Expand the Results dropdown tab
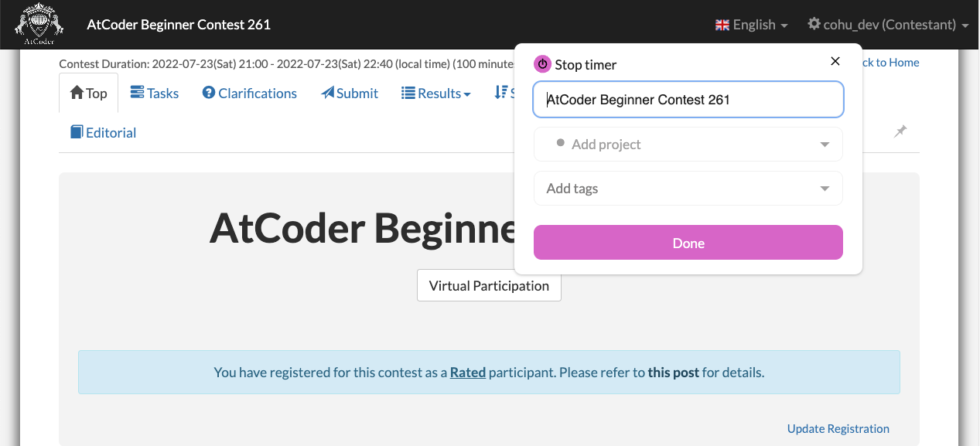 coord(435,93)
